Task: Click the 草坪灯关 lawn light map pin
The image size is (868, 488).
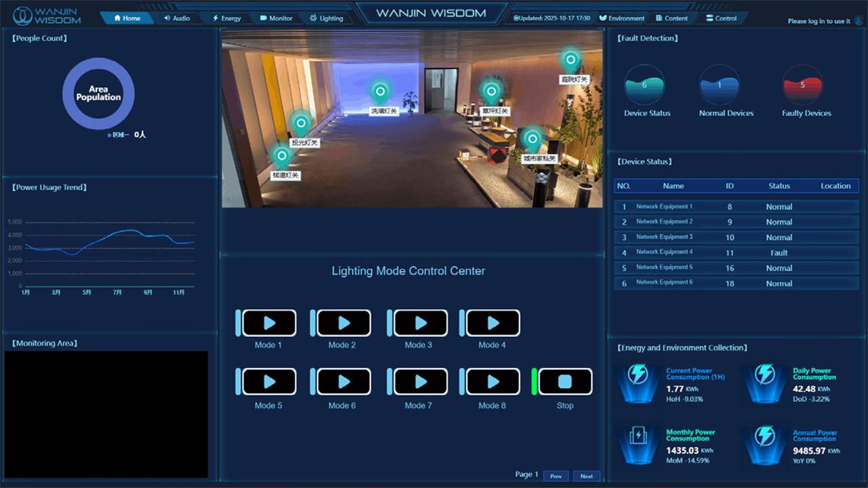Action: (x=490, y=91)
